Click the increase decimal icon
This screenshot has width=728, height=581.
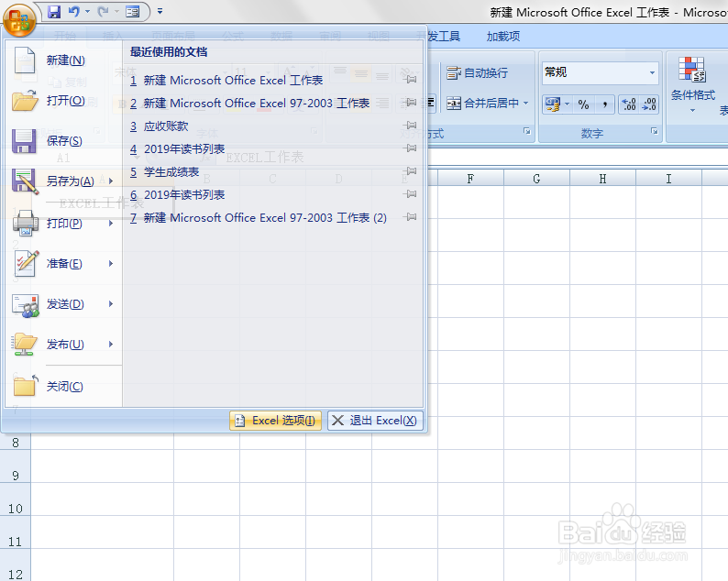(x=629, y=104)
